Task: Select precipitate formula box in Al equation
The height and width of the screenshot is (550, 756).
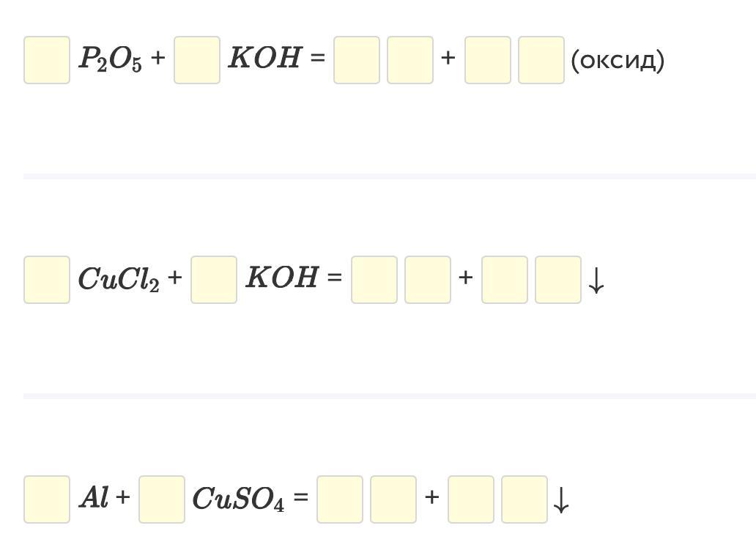Action: pos(525,499)
